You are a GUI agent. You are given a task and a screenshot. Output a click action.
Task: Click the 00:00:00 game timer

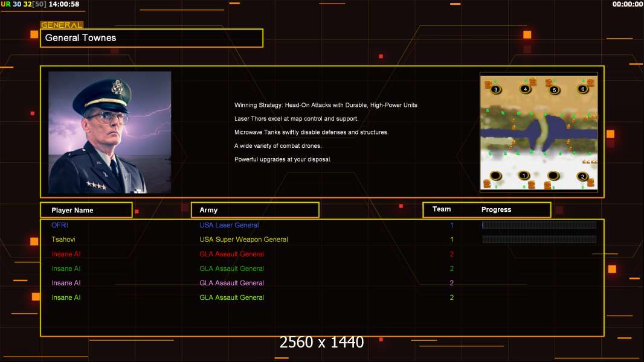tap(628, 4)
